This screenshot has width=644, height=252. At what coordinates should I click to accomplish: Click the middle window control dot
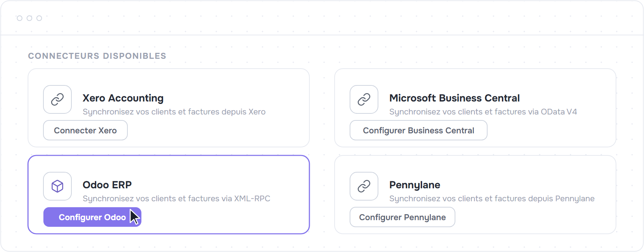(29, 18)
